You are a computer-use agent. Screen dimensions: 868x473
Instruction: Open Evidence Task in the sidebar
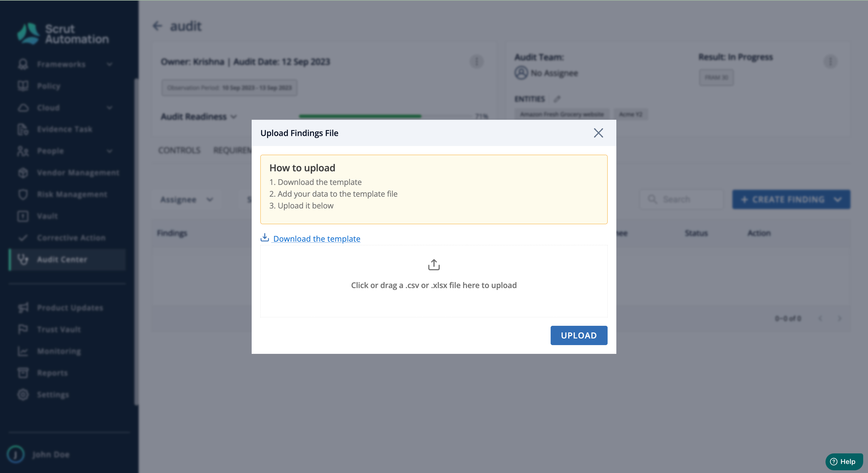(x=64, y=129)
